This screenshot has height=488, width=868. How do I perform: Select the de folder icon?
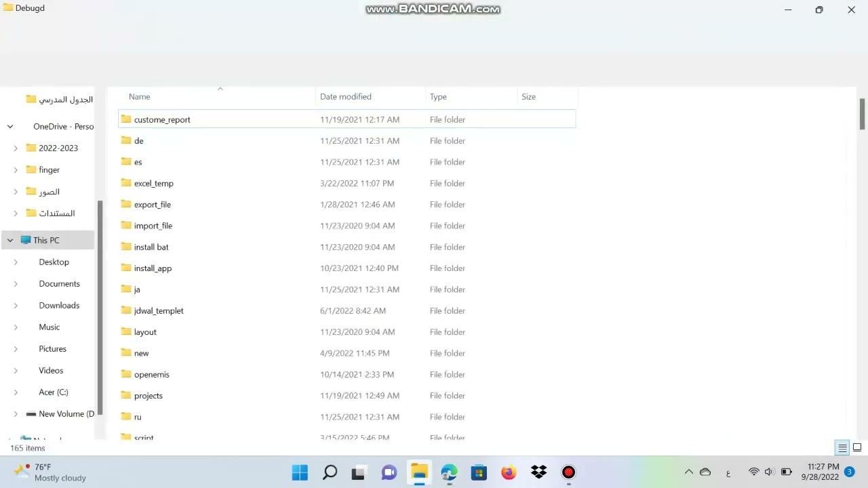[x=125, y=140]
